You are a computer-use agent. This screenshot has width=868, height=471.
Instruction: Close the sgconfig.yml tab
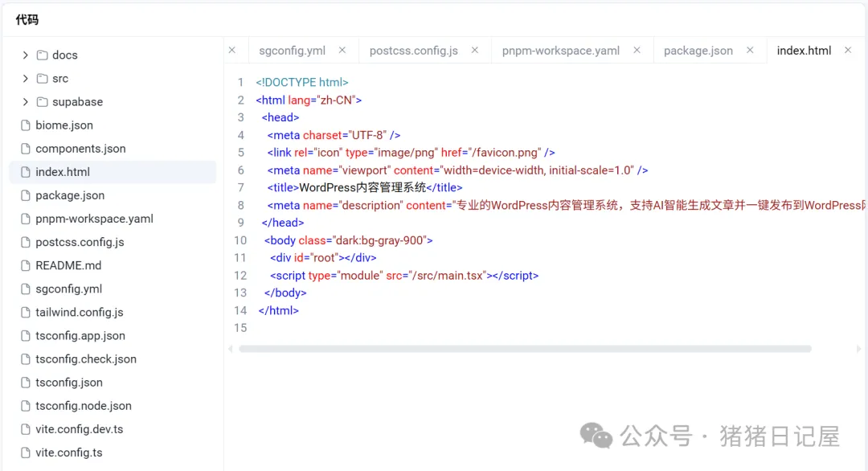coord(342,50)
